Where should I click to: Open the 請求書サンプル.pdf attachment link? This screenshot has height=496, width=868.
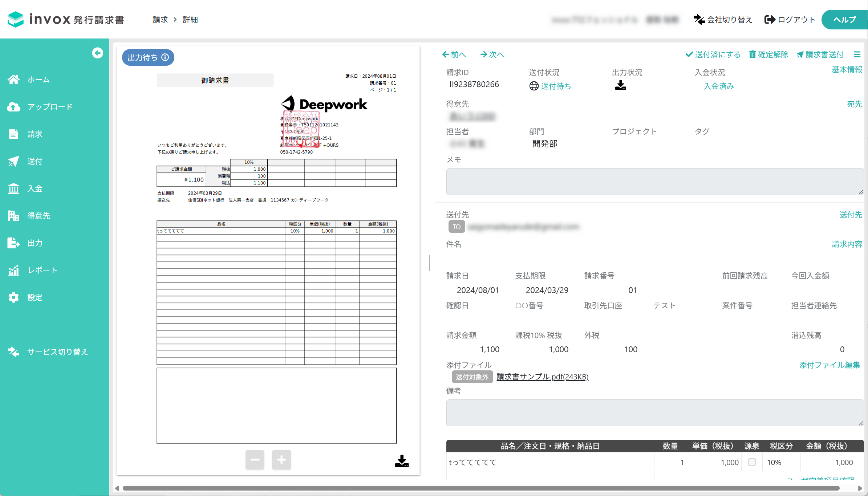point(543,377)
